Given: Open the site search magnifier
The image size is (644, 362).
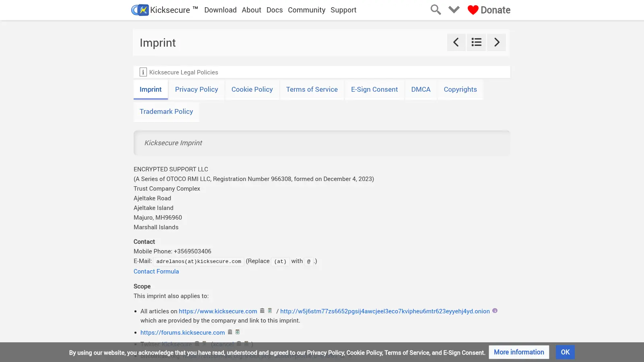Looking at the screenshot, I should point(436,10).
